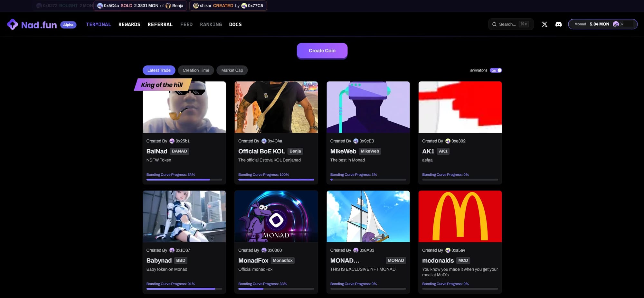
Task: Open the Official BoE KOL coin image
Action: 276,107
